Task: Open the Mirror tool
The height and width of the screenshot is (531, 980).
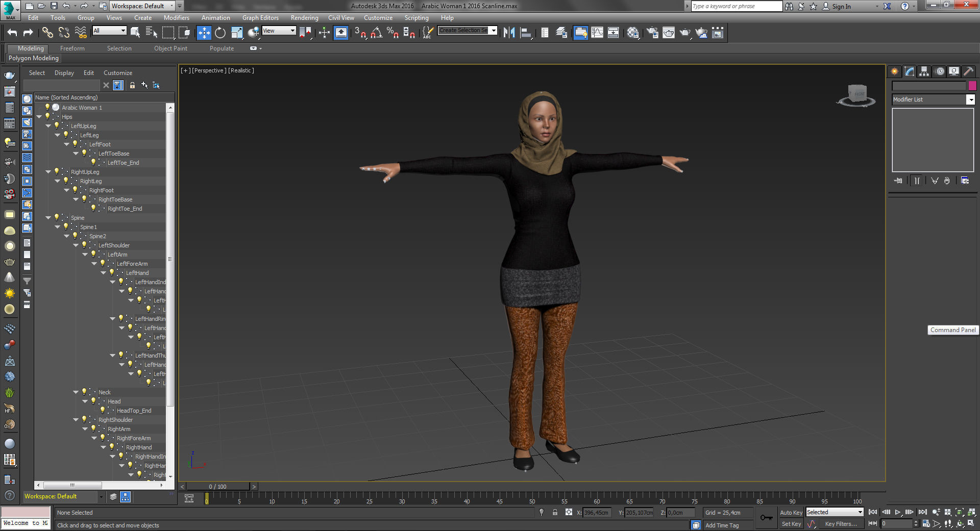Action: (x=509, y=33)
